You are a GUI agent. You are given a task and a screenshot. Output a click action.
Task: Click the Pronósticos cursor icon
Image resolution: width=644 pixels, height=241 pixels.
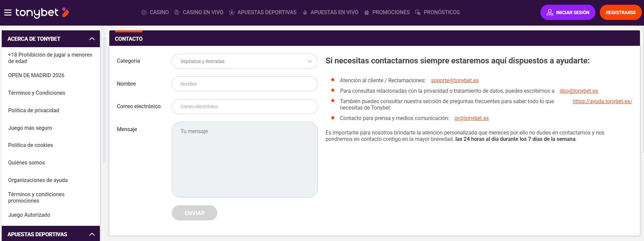[418, 12]
